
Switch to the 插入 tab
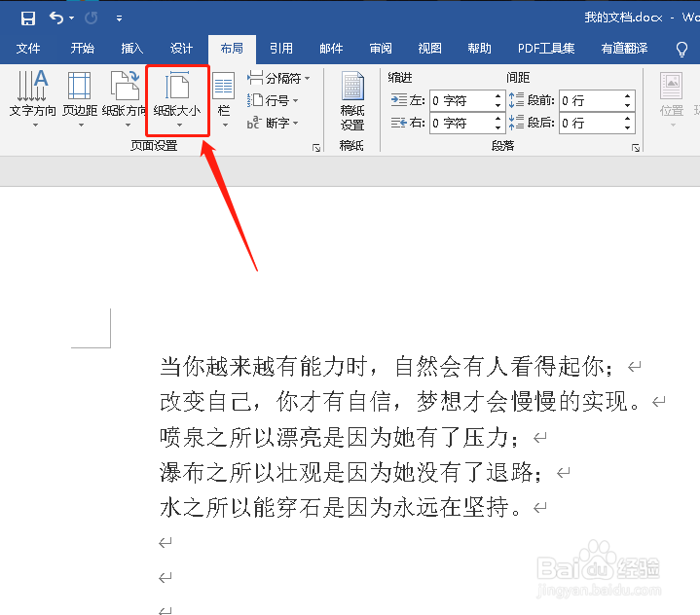point(132,49)
